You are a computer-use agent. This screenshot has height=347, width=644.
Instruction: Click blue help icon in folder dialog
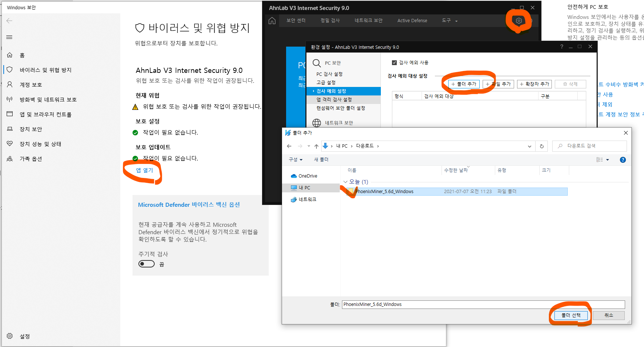623,160
